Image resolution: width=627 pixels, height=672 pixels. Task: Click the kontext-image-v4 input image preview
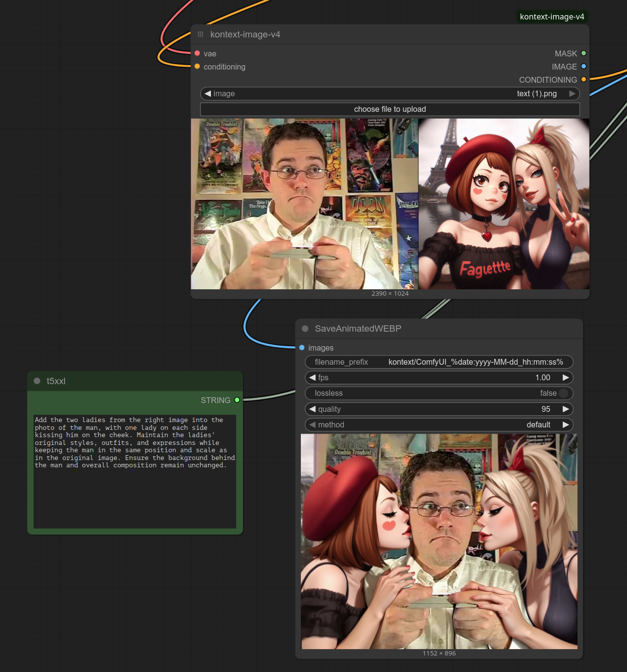(x=390, y=204)
